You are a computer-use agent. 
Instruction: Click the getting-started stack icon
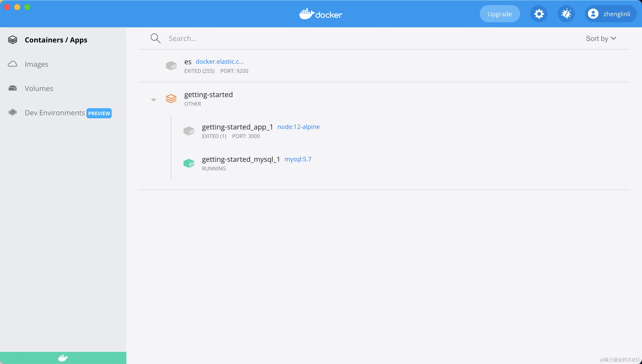[171, 99]
